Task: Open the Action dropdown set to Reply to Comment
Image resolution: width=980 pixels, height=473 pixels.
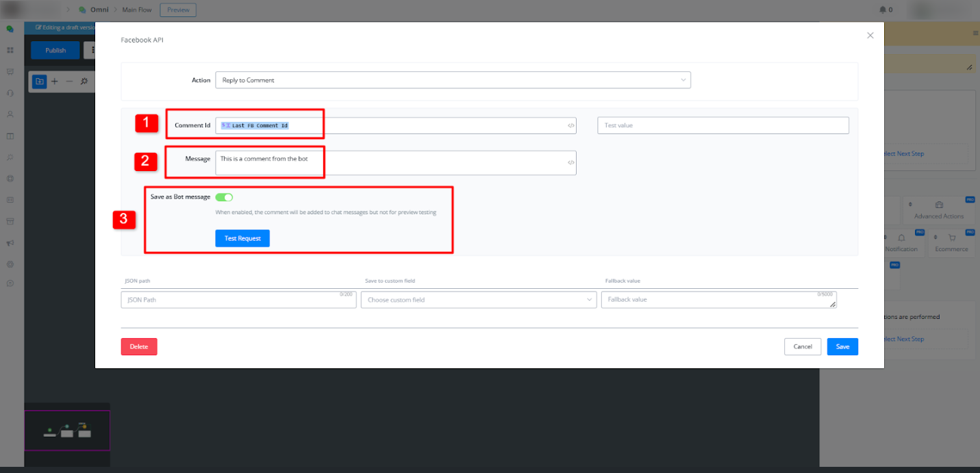Action: tap(452, 80)
